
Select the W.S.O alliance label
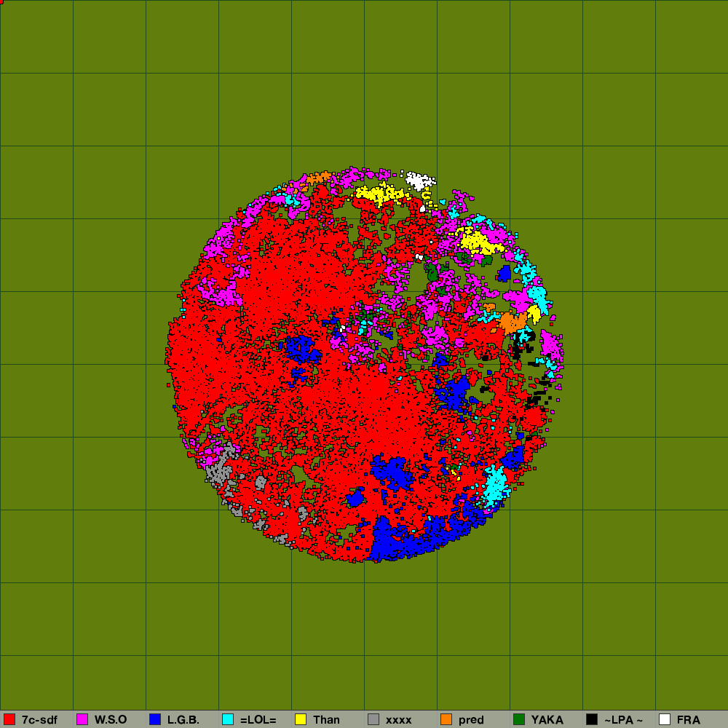pyautogui.click(x=111, y=720)
